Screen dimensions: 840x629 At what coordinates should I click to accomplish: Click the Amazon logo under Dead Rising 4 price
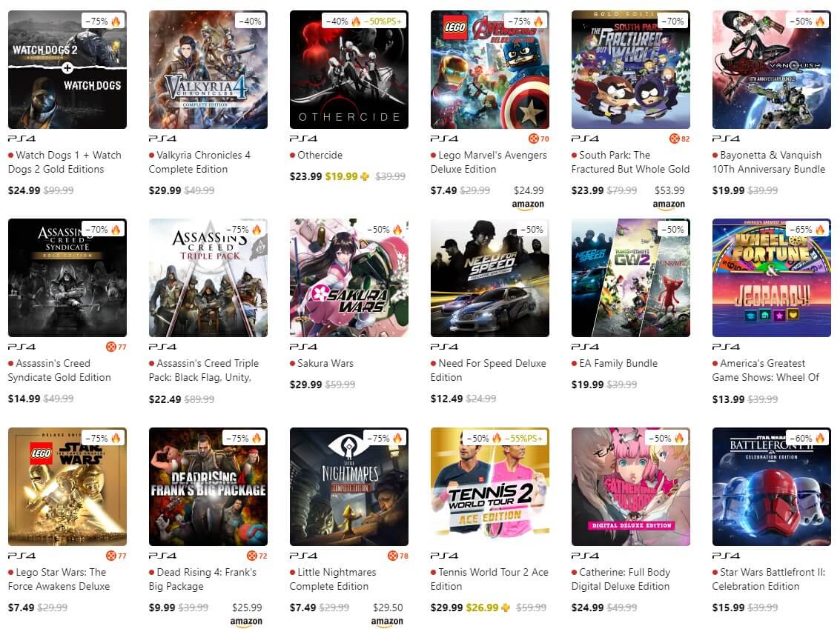(x=246, y=622)
